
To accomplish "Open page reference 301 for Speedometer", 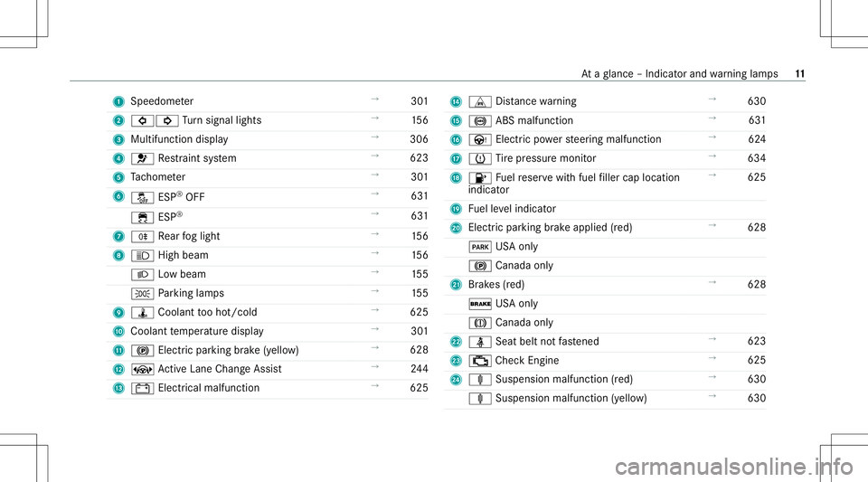I will pyautogui.click(x=419, y=101).
